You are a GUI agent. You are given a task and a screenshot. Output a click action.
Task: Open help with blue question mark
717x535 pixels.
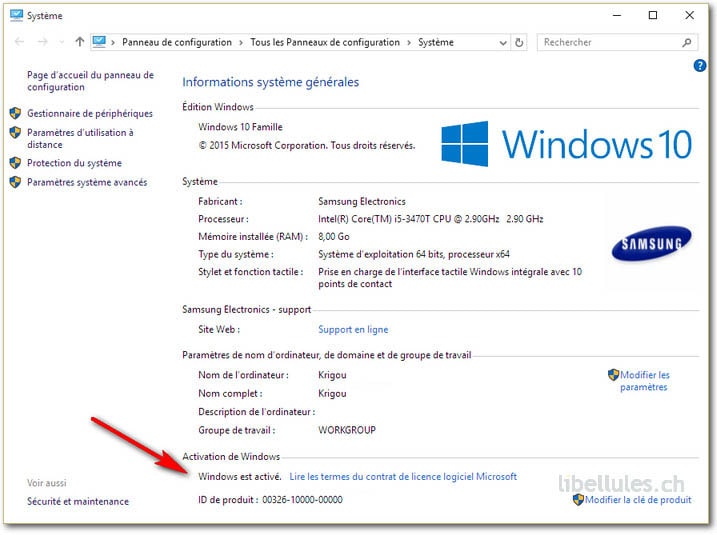click(700, 65)
